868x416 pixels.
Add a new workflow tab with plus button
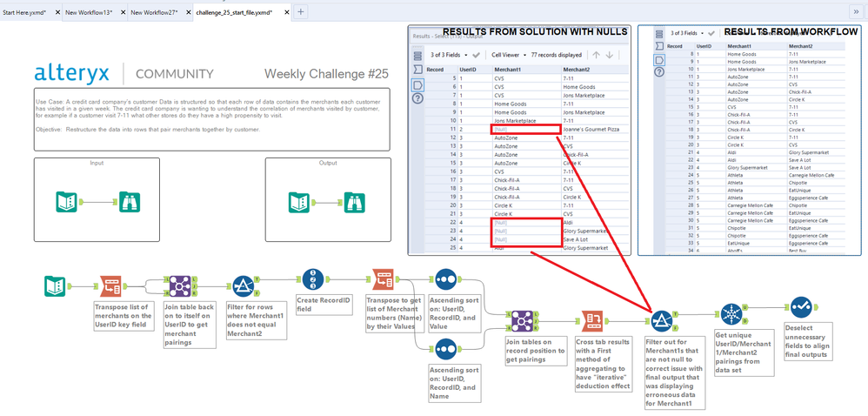(300, 12)
